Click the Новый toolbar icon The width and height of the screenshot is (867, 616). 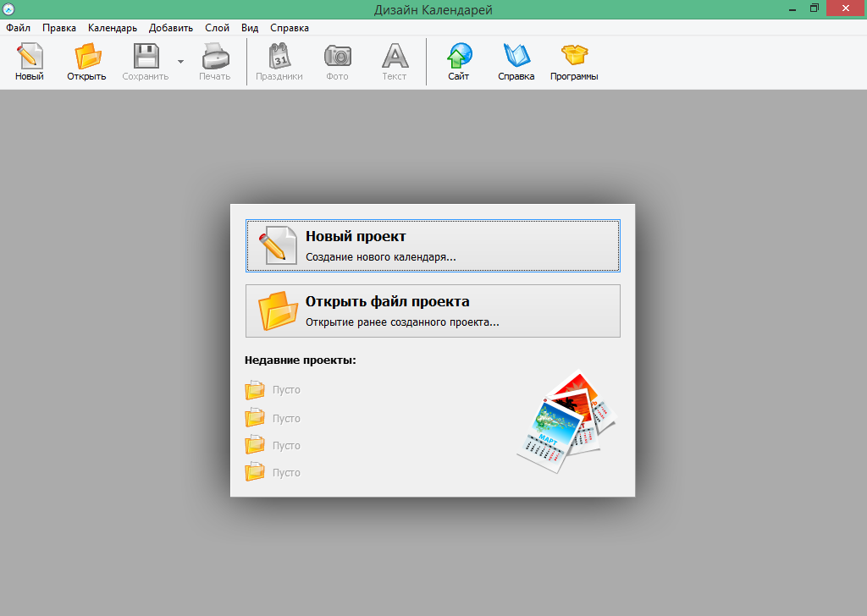[x=29, y=57]
